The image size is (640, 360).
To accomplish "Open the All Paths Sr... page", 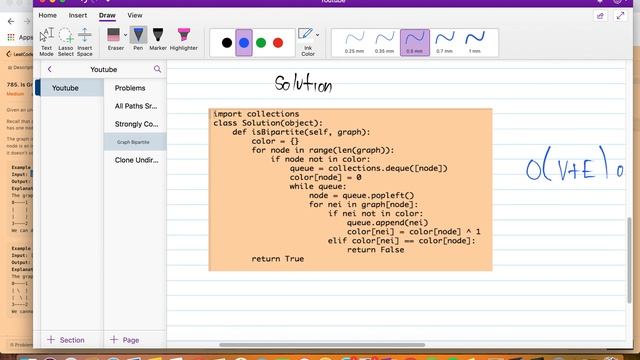I will click(x=135, y=106).
